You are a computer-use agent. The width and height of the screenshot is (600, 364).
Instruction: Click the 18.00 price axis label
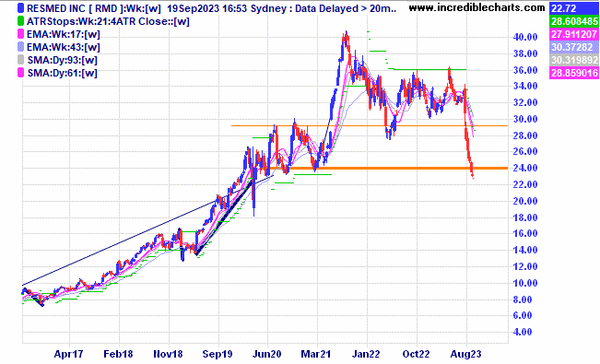525,217
